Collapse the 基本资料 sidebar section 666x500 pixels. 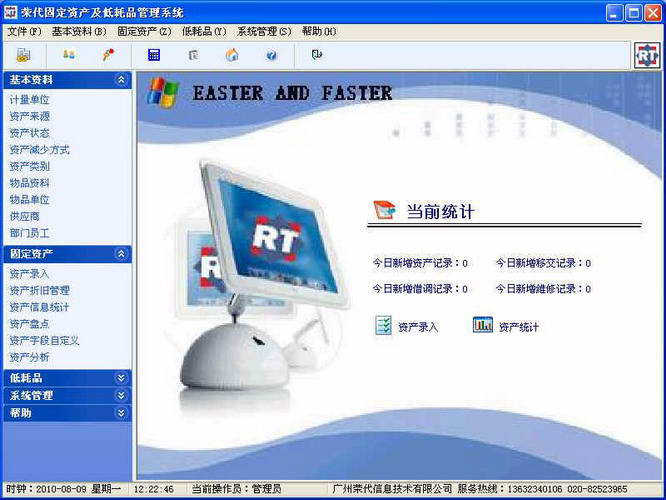pyautogui.click(x=121, y=79)
